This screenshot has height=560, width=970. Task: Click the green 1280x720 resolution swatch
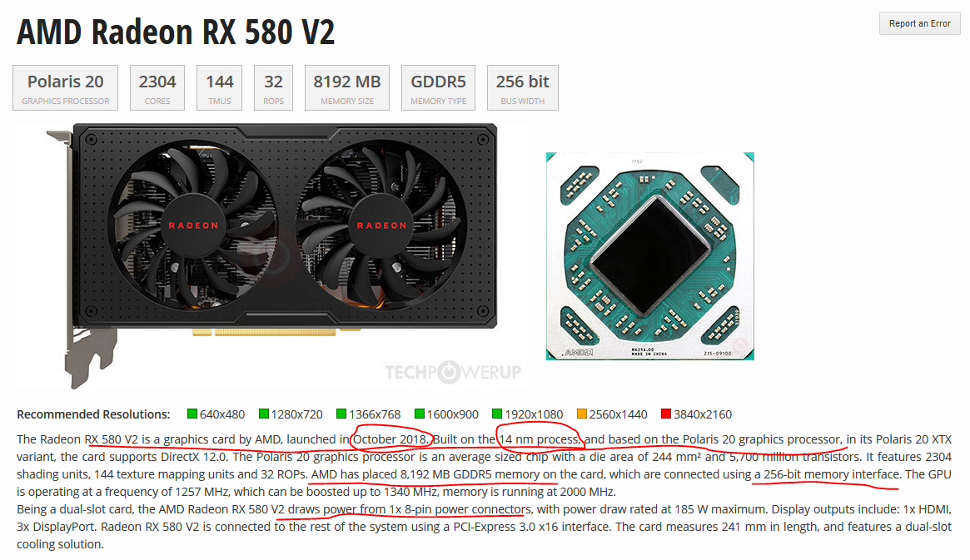264,414
